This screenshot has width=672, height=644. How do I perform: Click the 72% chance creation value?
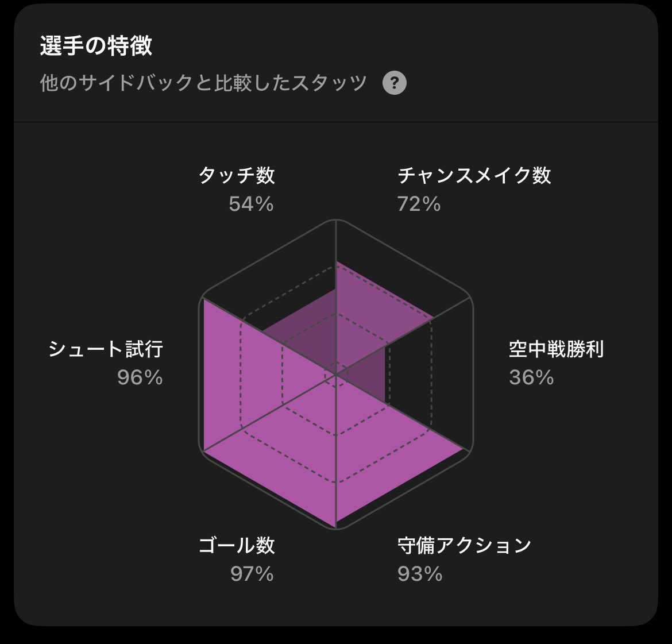pos(419,204)
